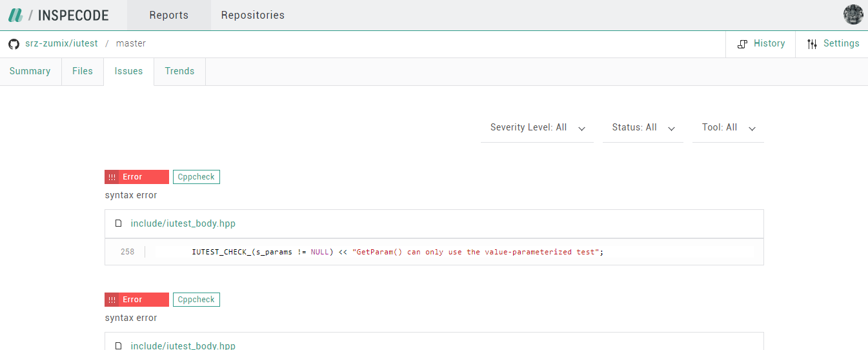Click the GitHub octocat icon
Image resolution: width=868 pixels, height=350 pixels.
14,44
